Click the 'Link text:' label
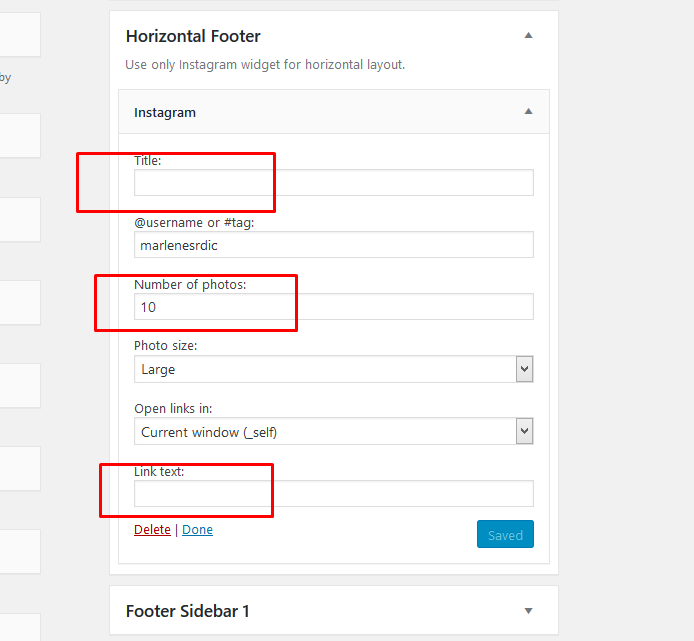Screen dimensions: 694x641 (159, 471)
